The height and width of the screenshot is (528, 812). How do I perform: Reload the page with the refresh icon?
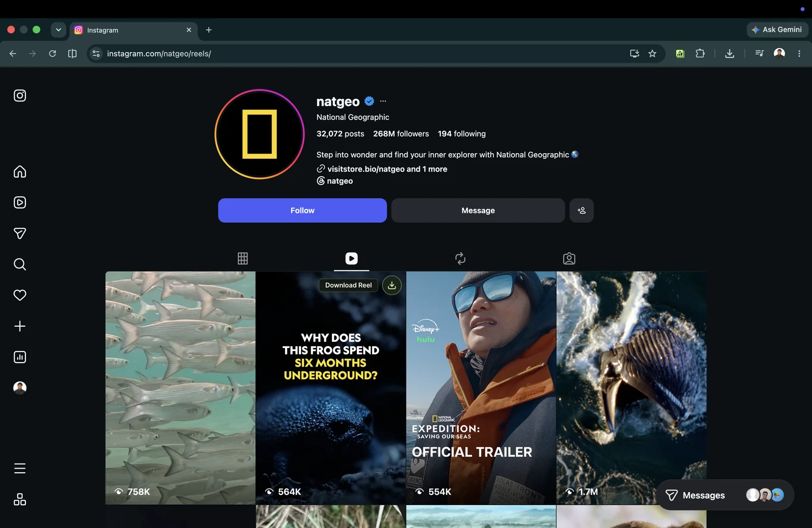click(x=52, y=53)
